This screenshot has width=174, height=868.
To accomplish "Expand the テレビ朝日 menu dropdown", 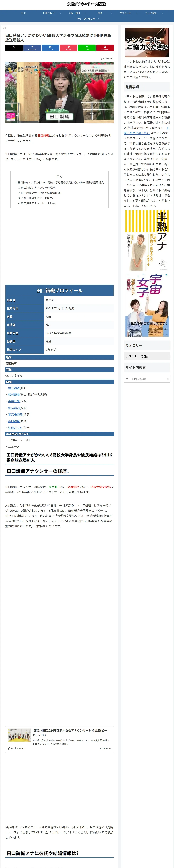I will 86,13.
